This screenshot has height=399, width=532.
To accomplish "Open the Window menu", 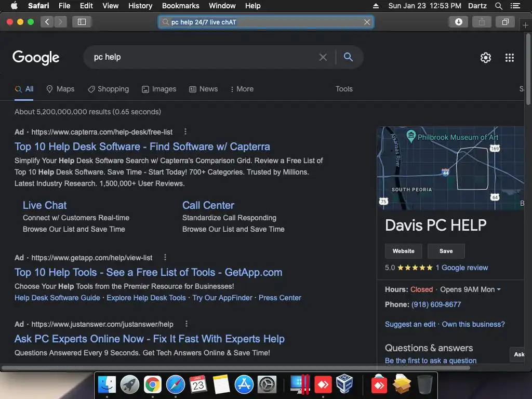I will (222, 6).
